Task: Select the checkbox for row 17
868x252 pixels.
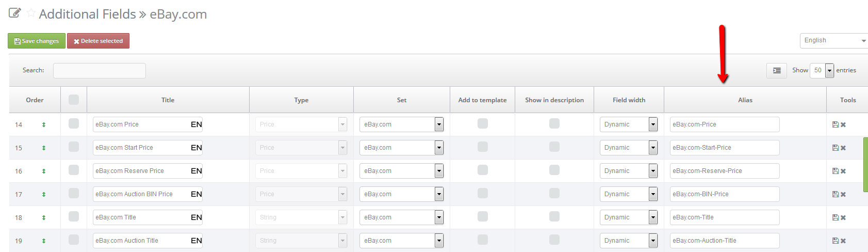Action: pos(74,193)
